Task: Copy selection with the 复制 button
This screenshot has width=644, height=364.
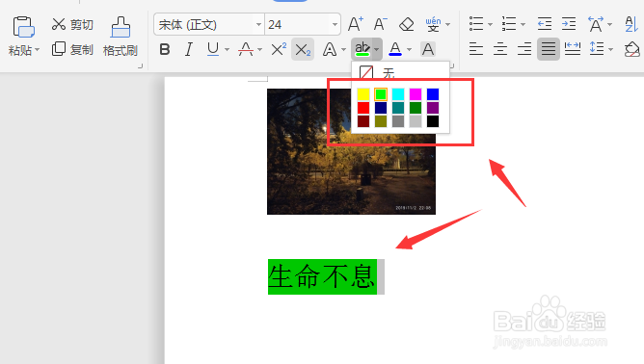Action: [x=72, y=50]
